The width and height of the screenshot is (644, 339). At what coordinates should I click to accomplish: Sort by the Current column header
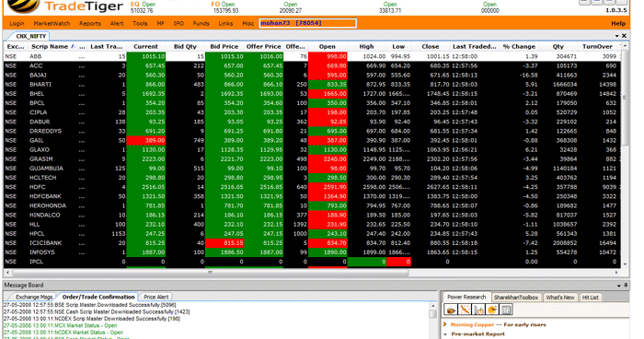[x=145, y=46]
